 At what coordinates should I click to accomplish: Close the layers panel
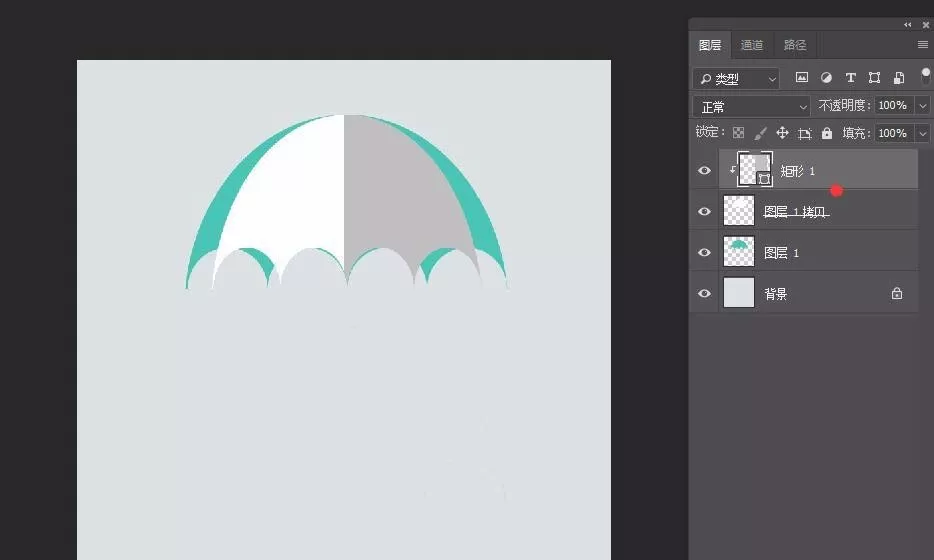(926, 24)
